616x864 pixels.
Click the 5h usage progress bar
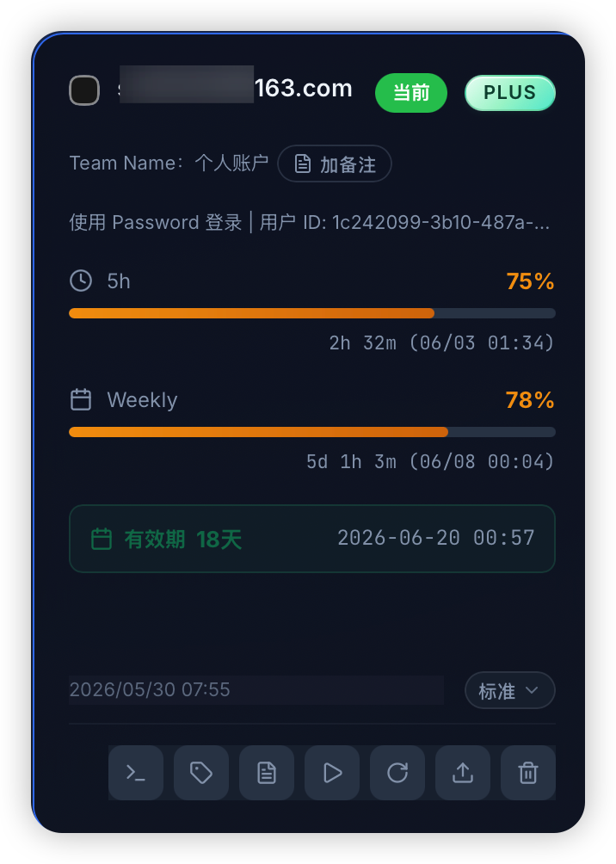311,313
